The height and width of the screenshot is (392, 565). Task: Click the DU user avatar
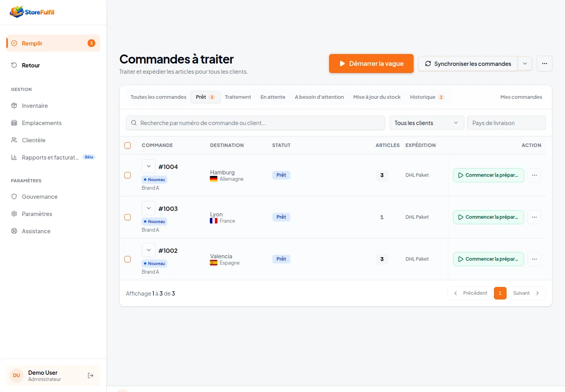[16, 376]
